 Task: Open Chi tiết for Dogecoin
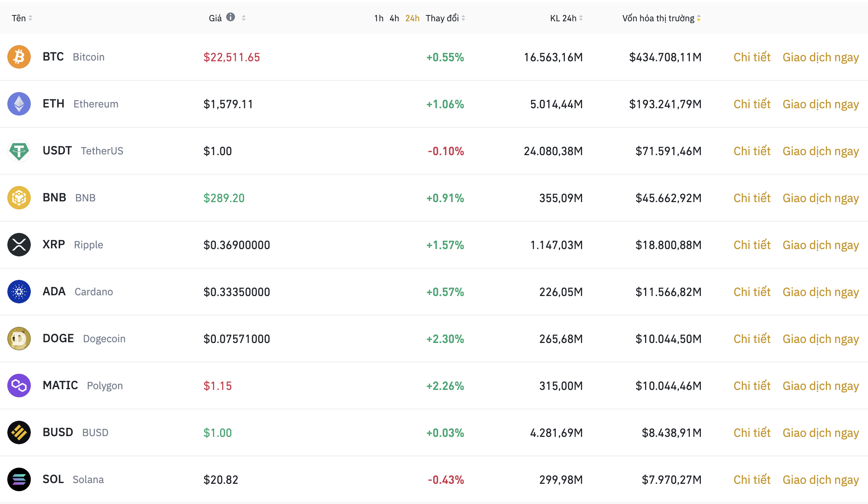point(752,339)
